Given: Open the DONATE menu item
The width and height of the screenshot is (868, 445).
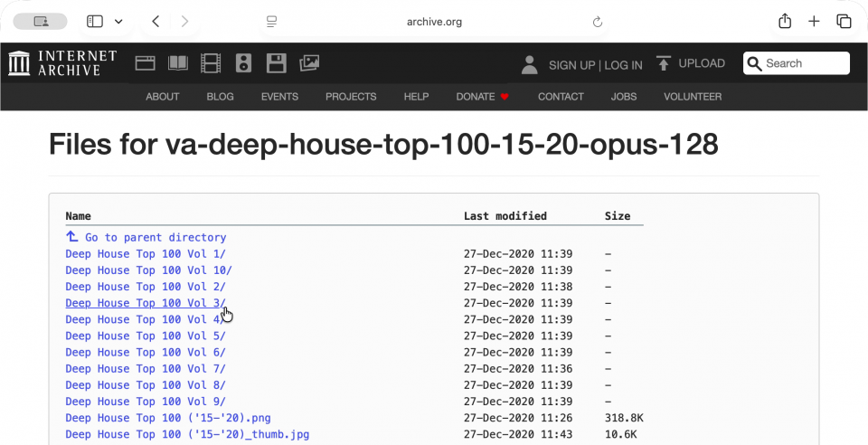Looking at the screenshot, I should click(x=483, y=97).
